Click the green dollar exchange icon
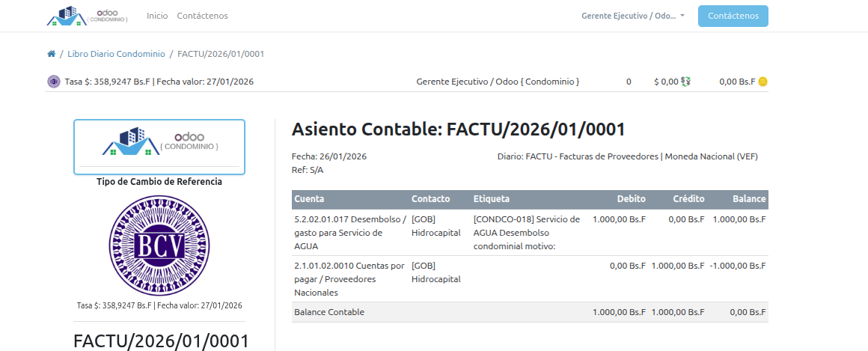868x351 pixels. click(x=685, y=82)
